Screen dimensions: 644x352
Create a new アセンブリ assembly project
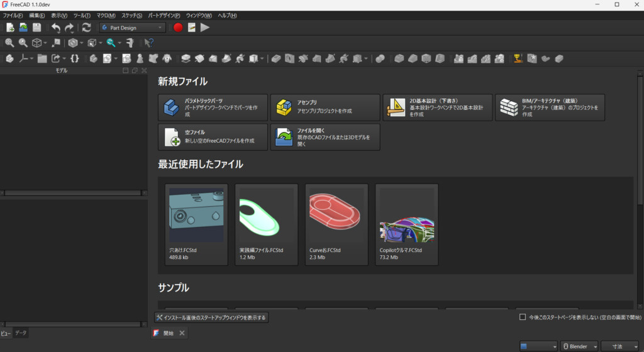click(325, 107)
